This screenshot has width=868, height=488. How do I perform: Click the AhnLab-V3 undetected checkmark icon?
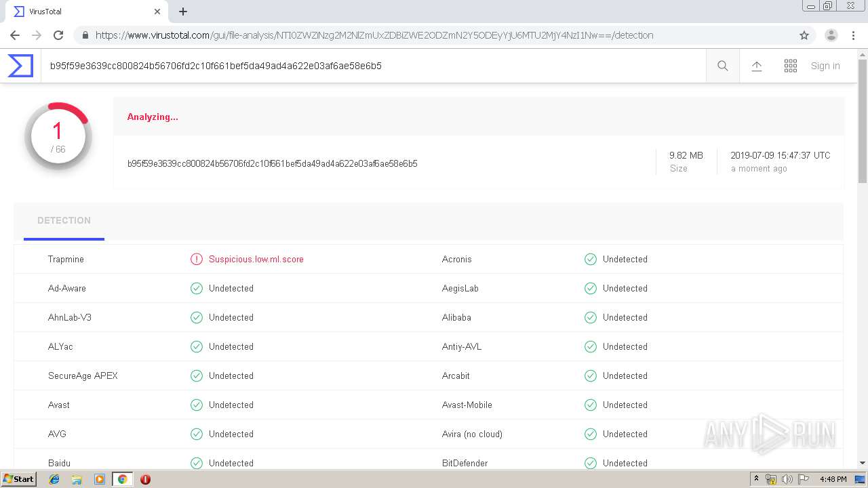pos(197,317)
